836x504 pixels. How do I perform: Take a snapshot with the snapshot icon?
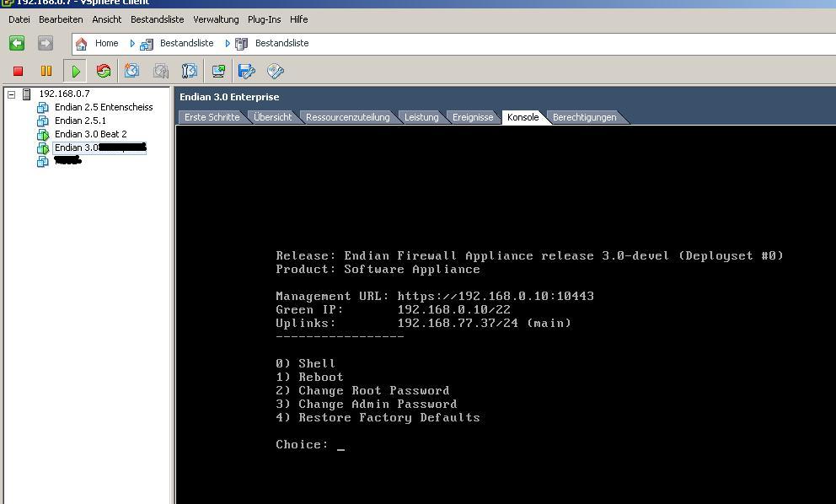[132, 72]
